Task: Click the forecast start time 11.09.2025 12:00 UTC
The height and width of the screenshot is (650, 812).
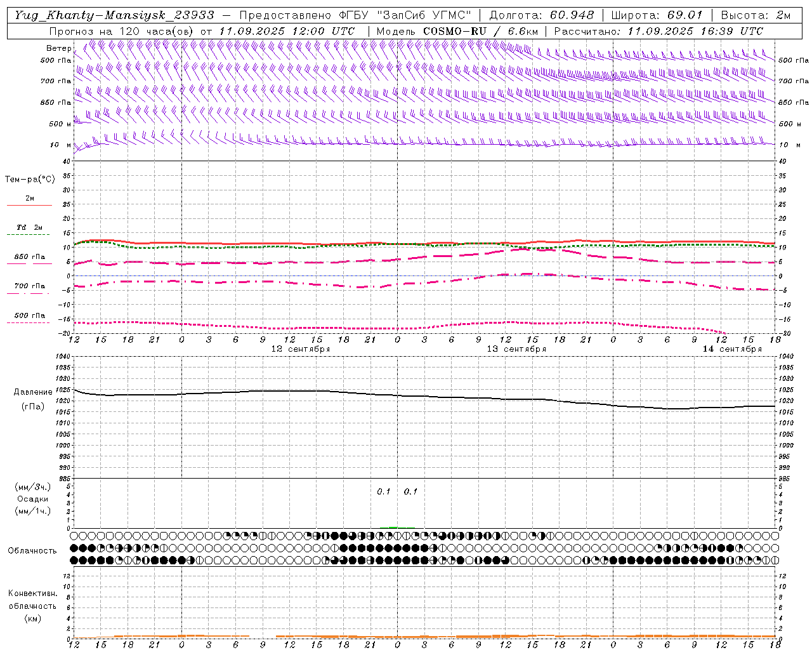Action: tap(287, 31)
